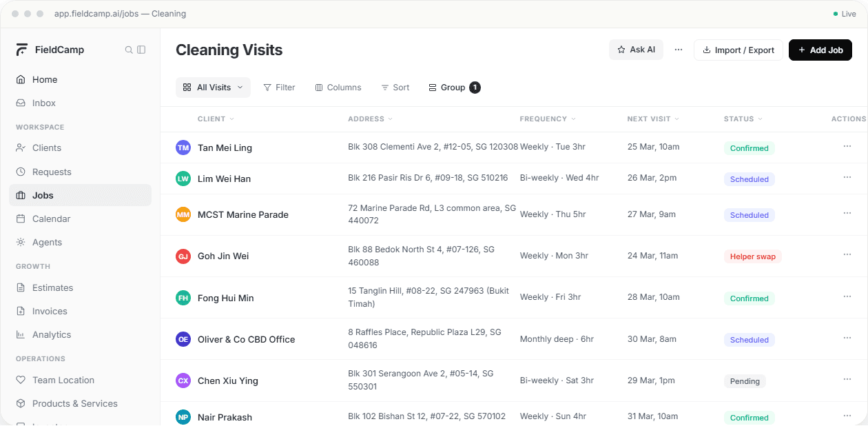Open actions menu for Lim Wei Han row

847,177
